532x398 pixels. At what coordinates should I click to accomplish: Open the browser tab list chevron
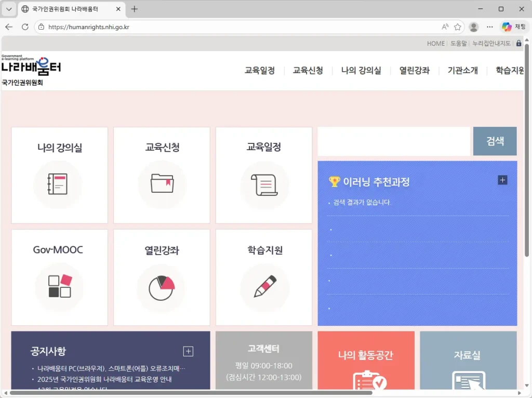[8, 9]
